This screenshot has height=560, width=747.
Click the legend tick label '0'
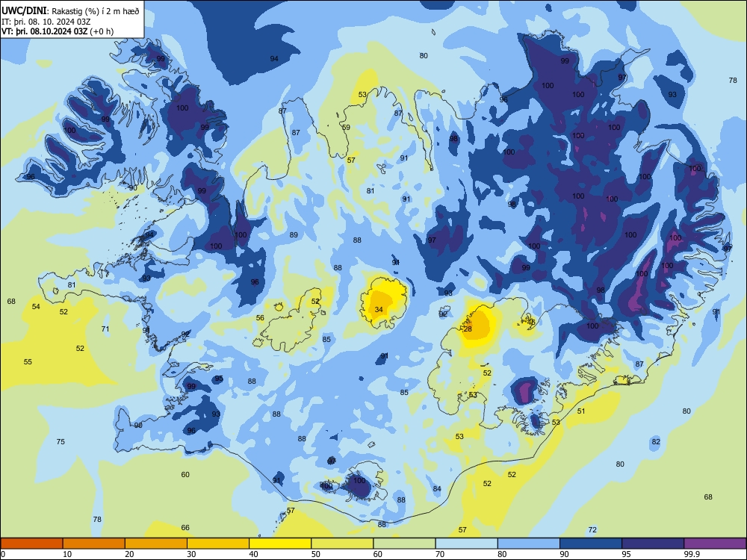[3, 554]
